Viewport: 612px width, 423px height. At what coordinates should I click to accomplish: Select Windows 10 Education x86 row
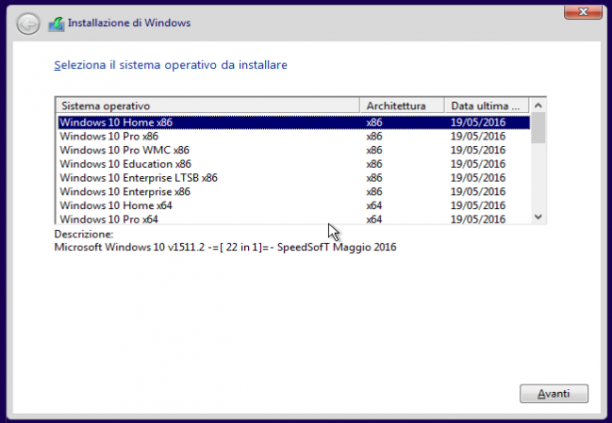(294, 164)
